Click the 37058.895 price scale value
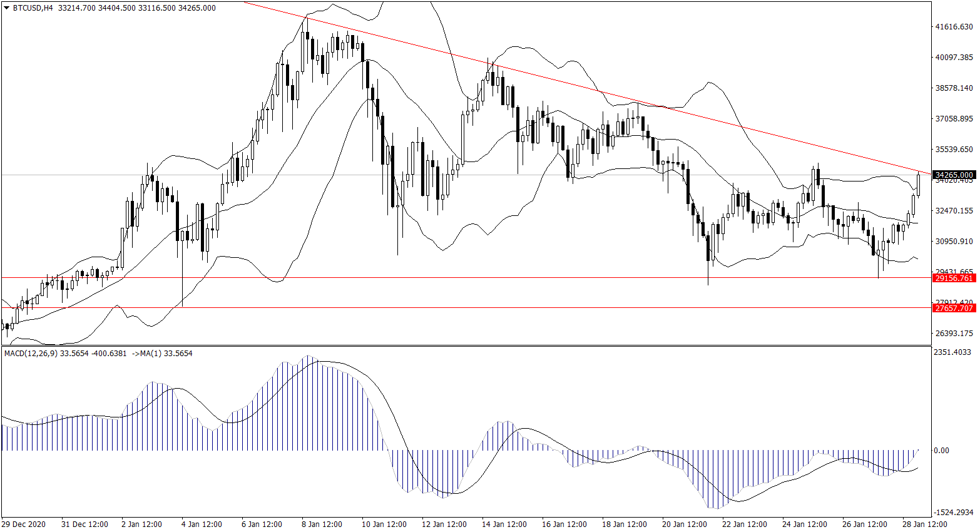This screenshot has height=532, width=980. pos(954,119)
